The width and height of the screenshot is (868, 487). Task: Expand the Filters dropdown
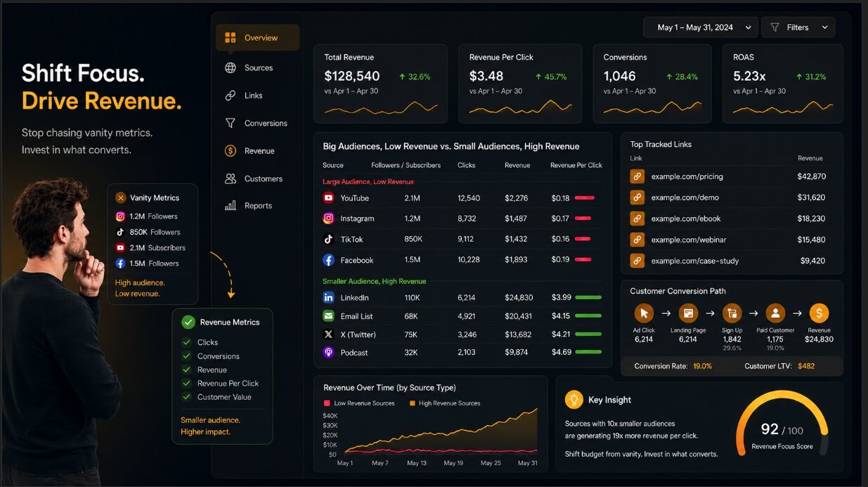click(798, 27)
